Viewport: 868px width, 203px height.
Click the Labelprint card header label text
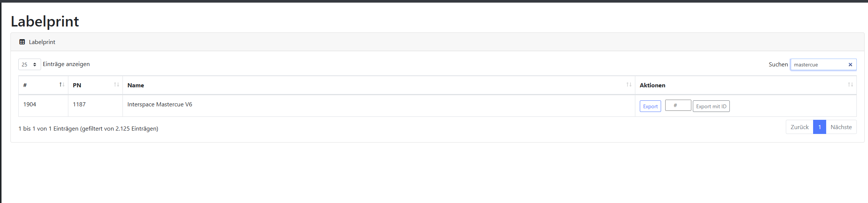[x=42, y=42]
